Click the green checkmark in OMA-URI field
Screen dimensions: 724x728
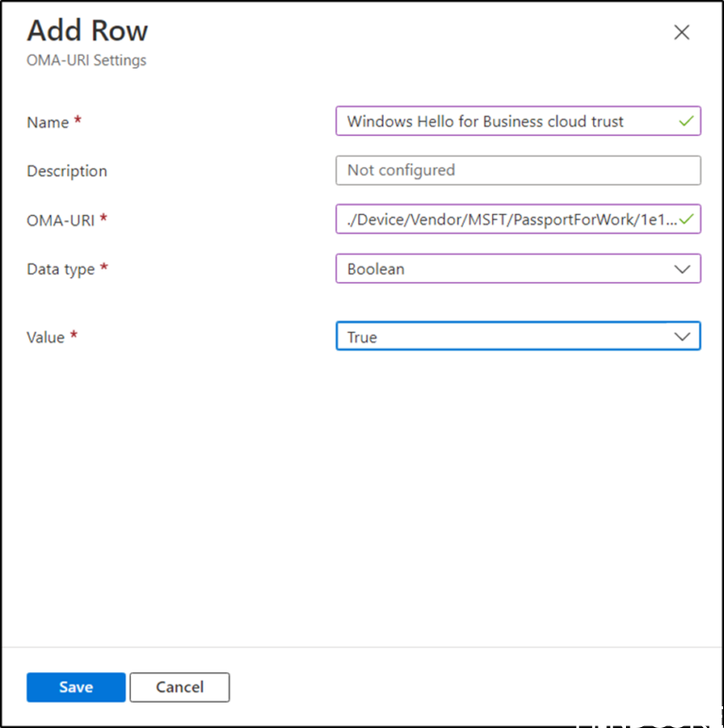coord(686,219)
